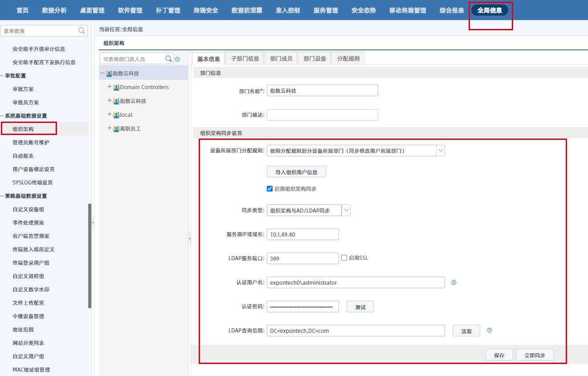Switch to 部门设备 tab
Image resolution: width=588 pixels, height=376 pixels.
(x=314, y=58)
